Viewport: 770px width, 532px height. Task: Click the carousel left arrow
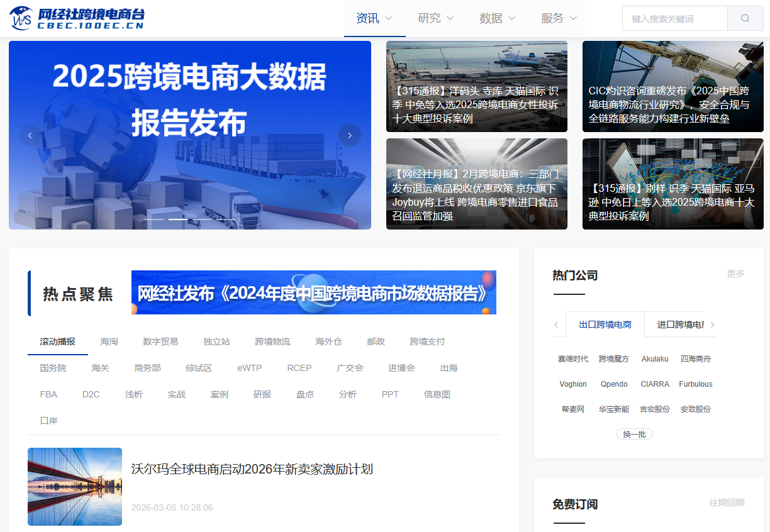click(x=30, y=135)
